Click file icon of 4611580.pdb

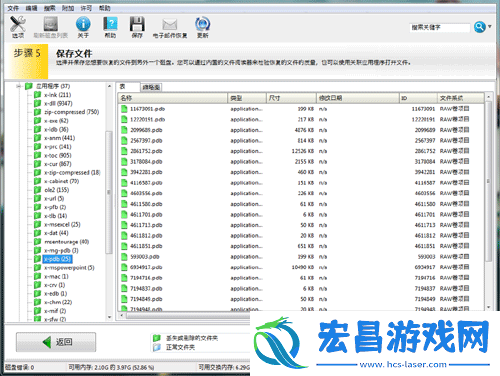124,204
